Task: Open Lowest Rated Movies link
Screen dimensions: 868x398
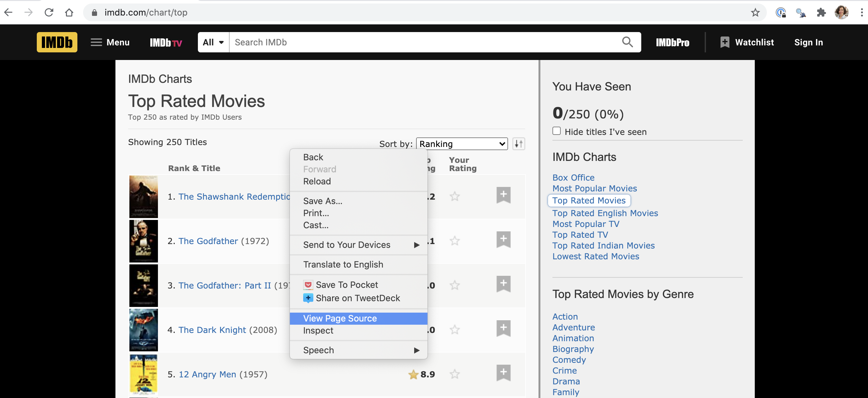Action: click(x=595, y=256)
